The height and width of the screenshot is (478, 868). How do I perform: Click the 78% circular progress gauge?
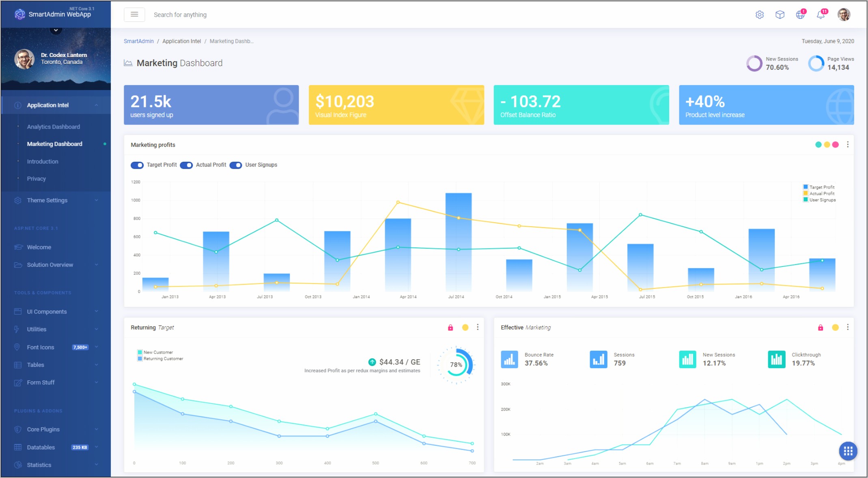tap(456, 365)
